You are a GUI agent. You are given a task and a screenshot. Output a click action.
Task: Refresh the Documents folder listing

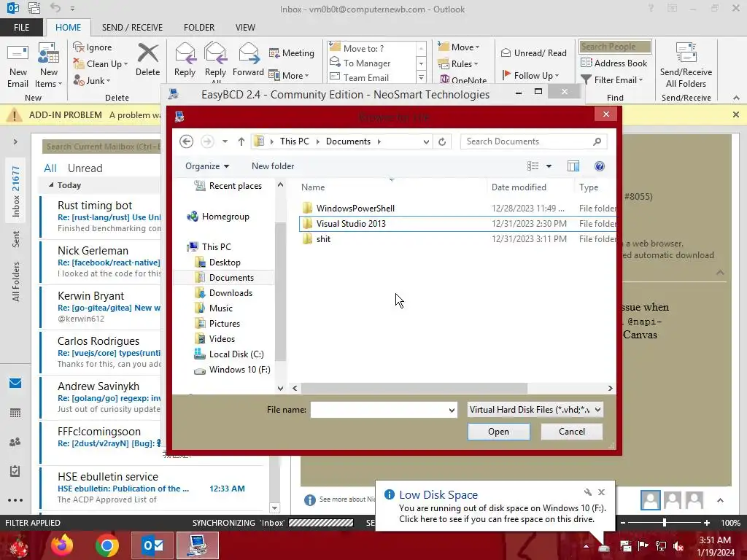pyautogui.click(x=442, y=141)
